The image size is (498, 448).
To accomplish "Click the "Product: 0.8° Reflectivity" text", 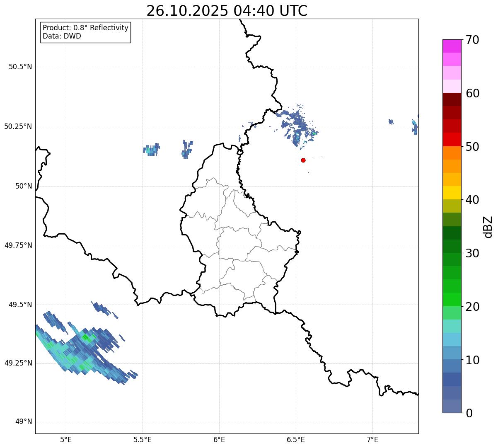I will [x=86, y=28].
